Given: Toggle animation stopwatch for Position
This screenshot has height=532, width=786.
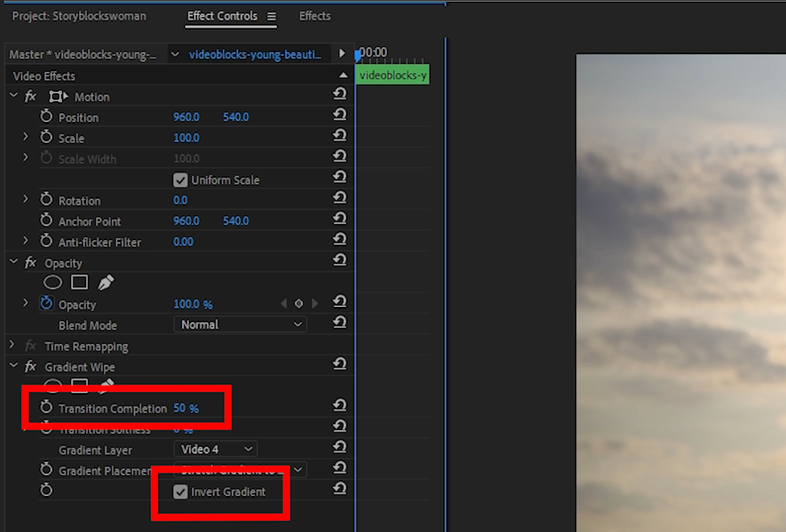Looking at the screenshot, I should tap(46, 116).
